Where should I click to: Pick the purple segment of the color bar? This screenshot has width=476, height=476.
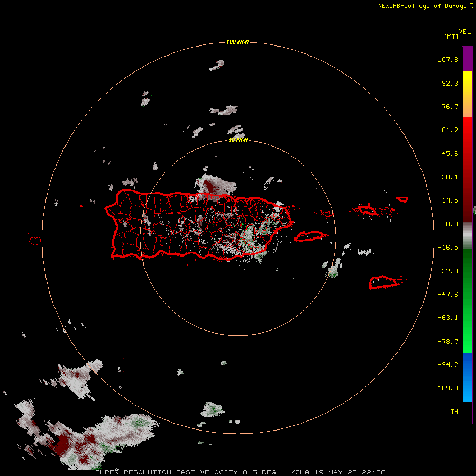467,59
